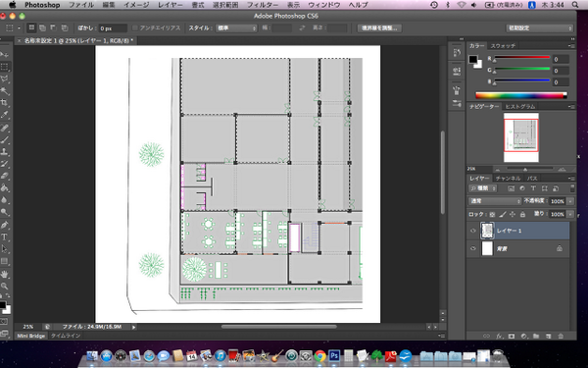Screen dimensions: 588x368
Task: Switch to the スウォッチ tab
Action: [503, 46]
